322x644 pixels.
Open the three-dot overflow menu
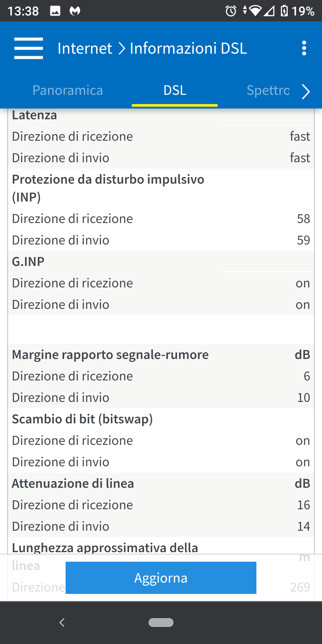tap(304, 48)
